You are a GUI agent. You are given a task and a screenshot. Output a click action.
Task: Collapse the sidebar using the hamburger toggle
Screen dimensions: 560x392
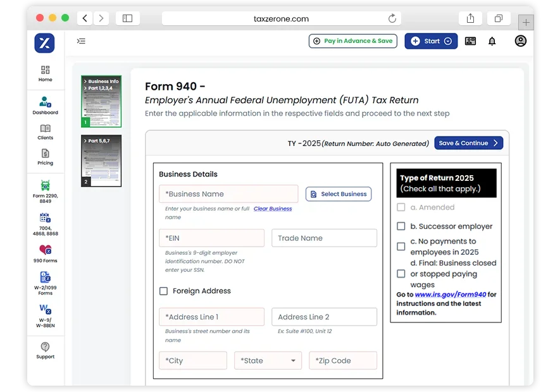(x=81, y=40)
